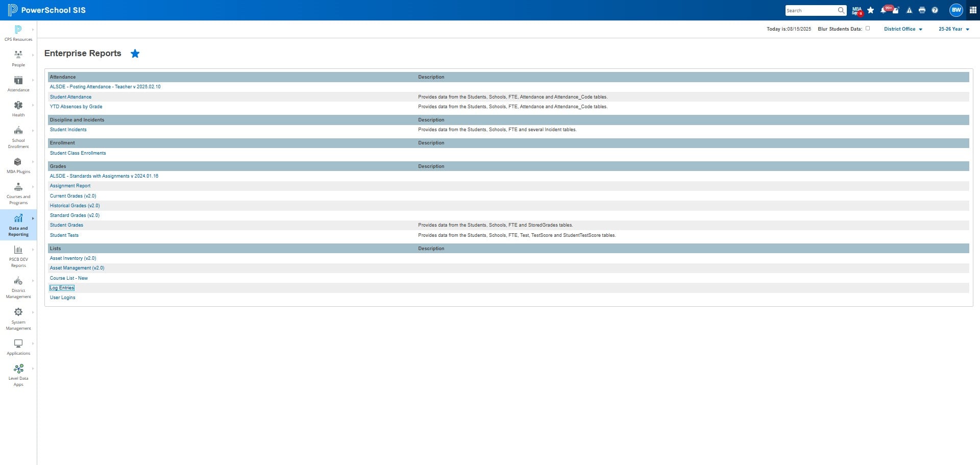Click the Enterprise Reports page heading
The width and height of the screenshot is (980, 465).
click(x=83, y=53)
